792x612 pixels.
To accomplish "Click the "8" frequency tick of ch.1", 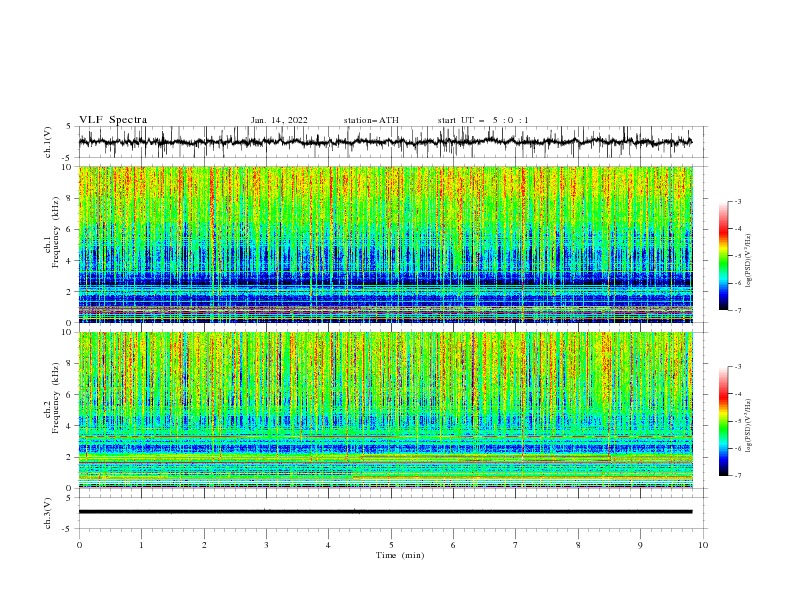I will 69,198.
